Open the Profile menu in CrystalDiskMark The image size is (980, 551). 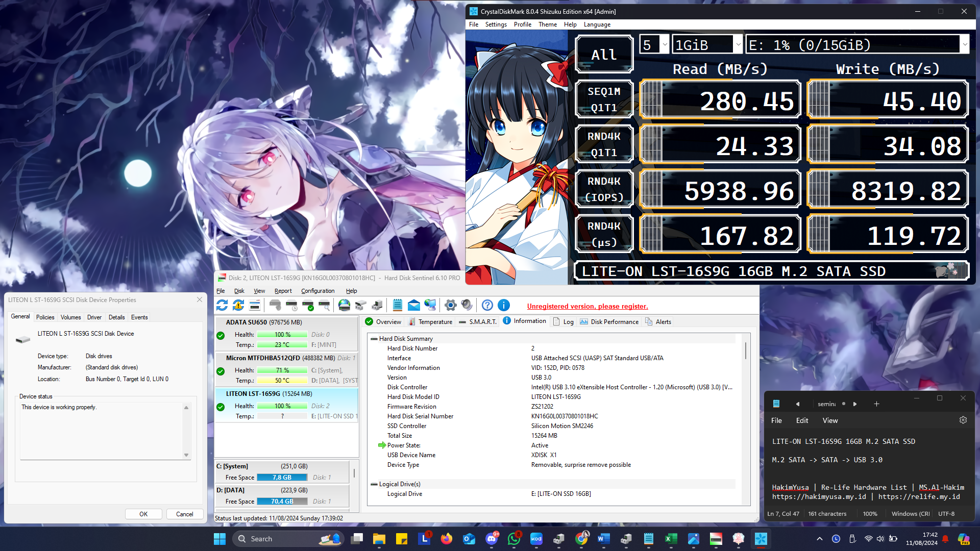click(x=522, y=24)
